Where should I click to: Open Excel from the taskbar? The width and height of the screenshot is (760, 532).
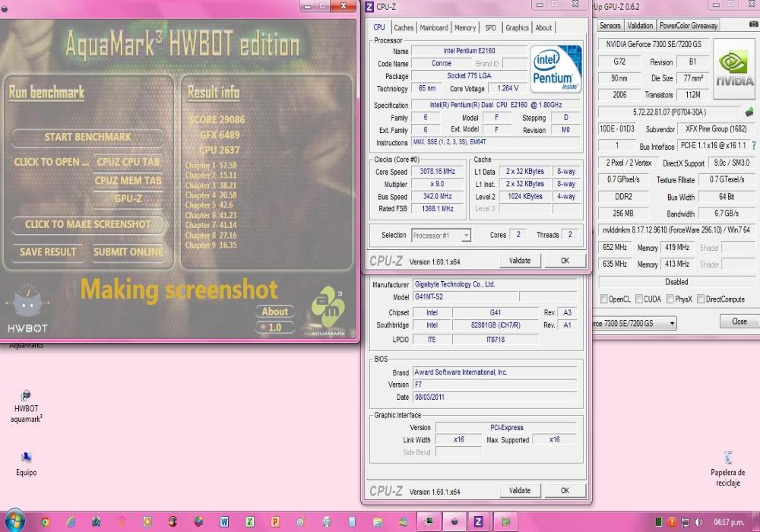click(249, 522)
